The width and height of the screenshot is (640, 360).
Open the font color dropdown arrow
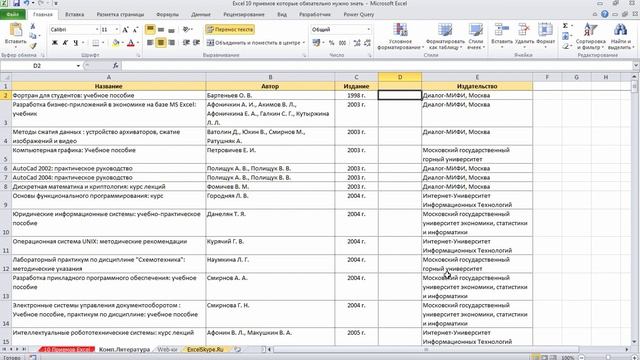(138, 43)
